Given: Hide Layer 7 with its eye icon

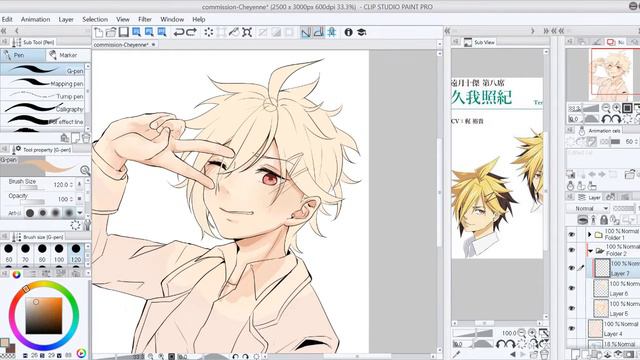Looking at the screenshot, I should 571,268.
